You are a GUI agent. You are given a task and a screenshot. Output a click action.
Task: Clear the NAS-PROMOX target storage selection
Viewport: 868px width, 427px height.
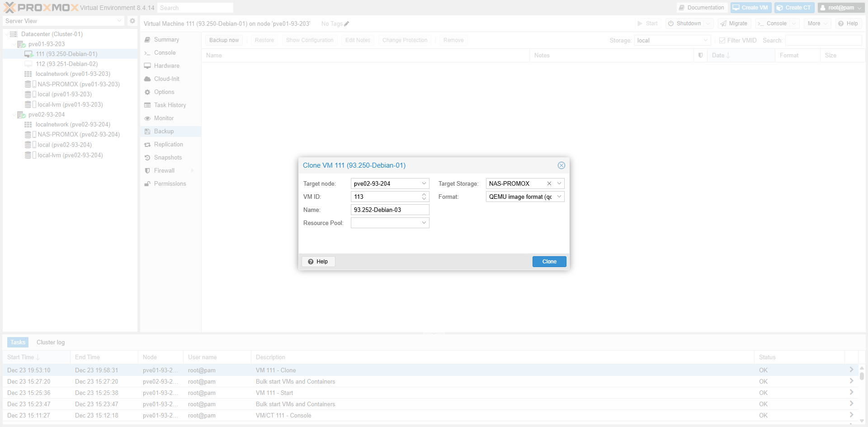[x=549, y=183]
